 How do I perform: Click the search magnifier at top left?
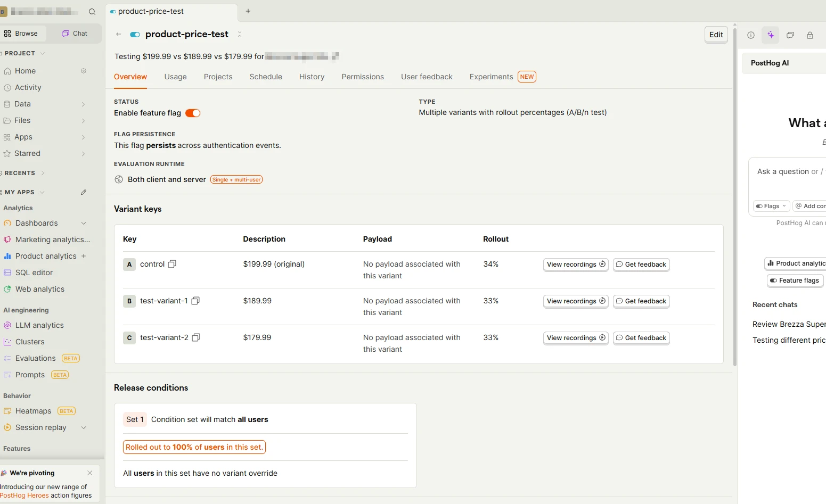click(92, 11)
